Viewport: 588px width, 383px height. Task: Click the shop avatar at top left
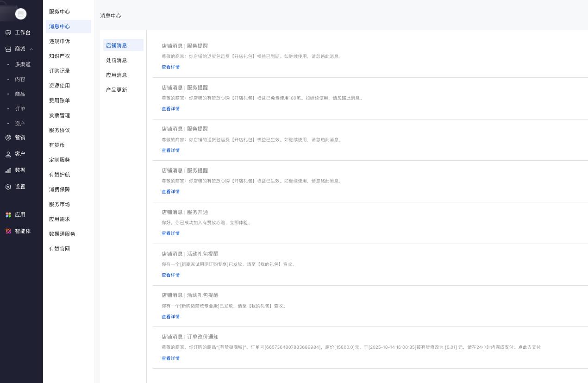(x=21, y=14)
